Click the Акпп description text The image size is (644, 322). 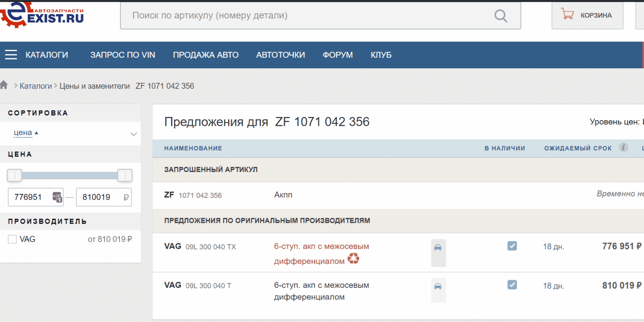[283, 195]
